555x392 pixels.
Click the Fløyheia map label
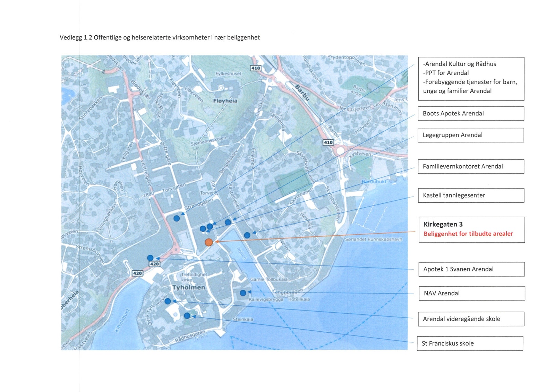click(225, 101)
